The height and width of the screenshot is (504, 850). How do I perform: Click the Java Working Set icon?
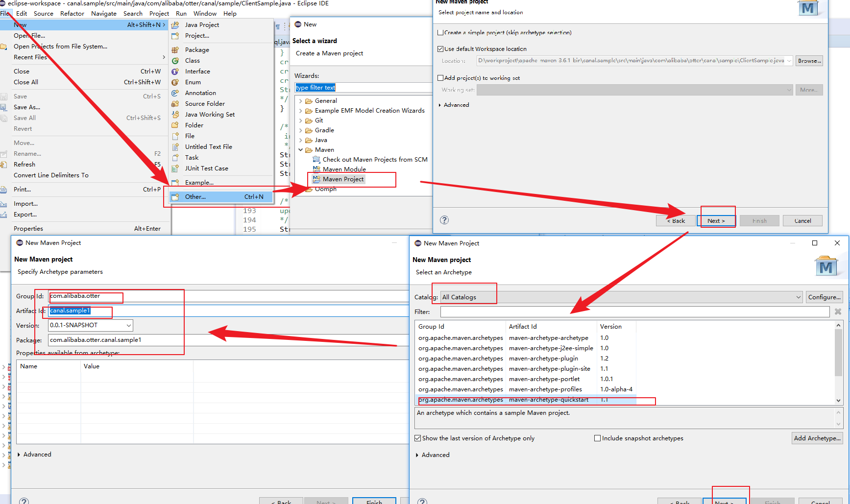click(175, 114)
